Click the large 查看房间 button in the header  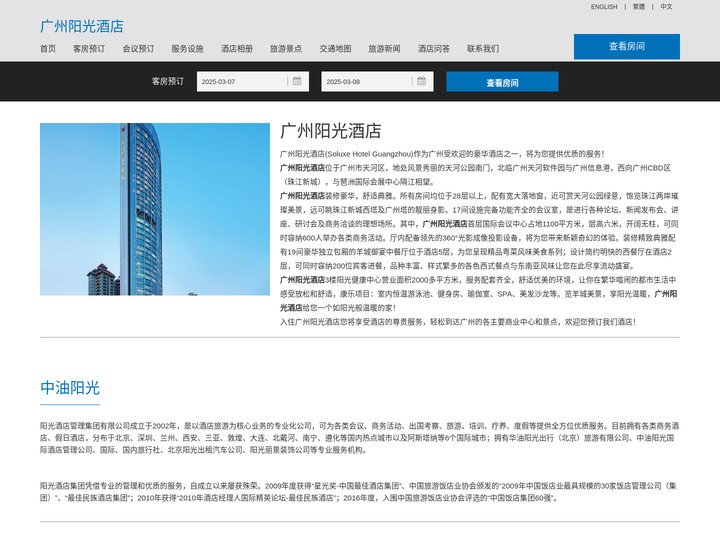click(626, 46)
